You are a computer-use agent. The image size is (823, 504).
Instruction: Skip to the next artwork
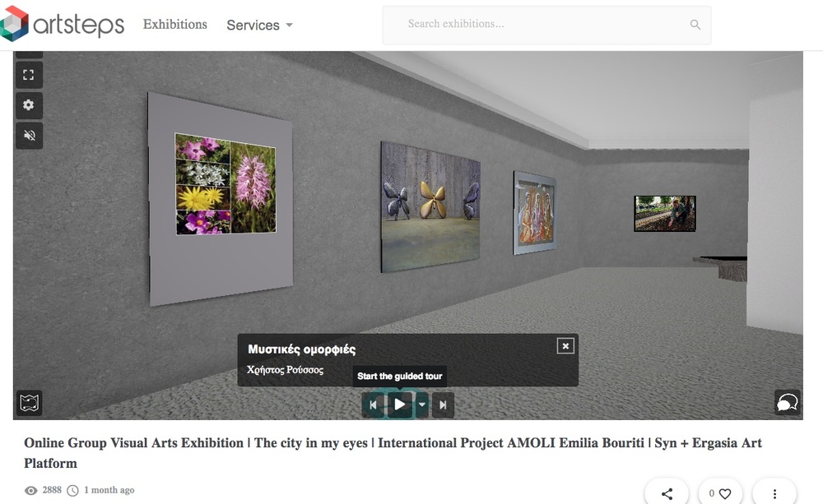[x=443, y=404]
